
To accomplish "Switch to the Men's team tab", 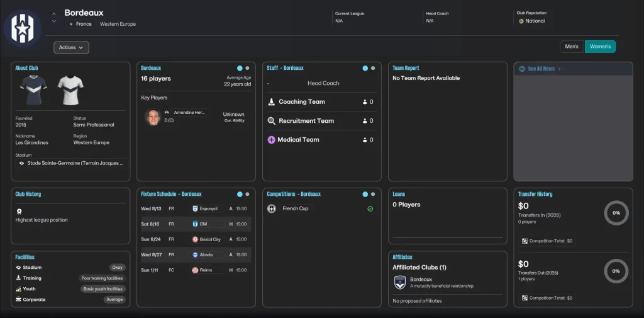I will pyautogui.click(x=572, y=47).
